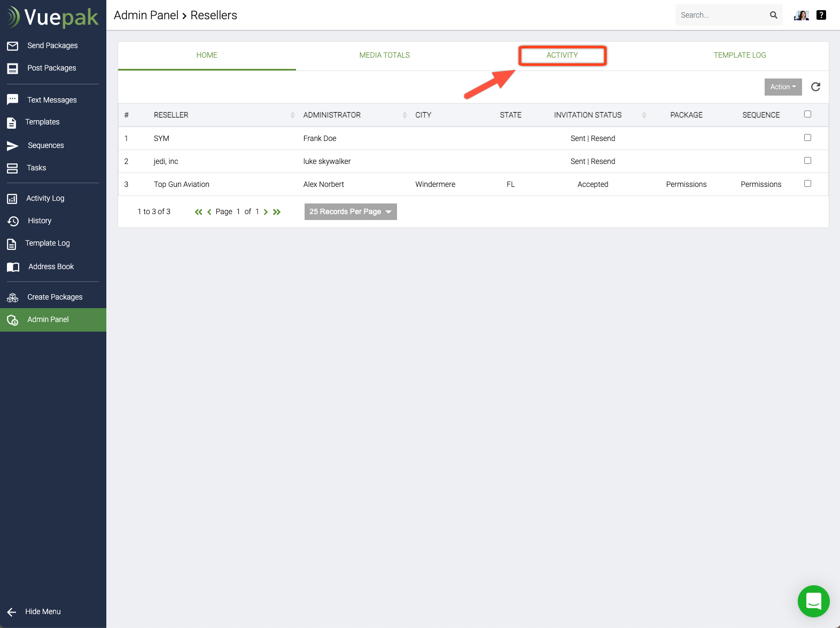Open Package Permissions for Top Gun Aviation
This screenshot has height=628, width=840.
click(x=686, y=185)
